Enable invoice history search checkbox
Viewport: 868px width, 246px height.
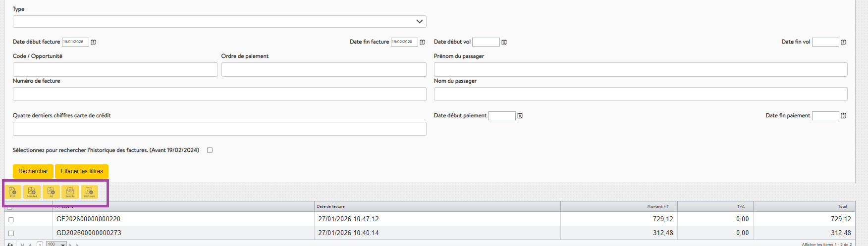[x=210, y=150]
